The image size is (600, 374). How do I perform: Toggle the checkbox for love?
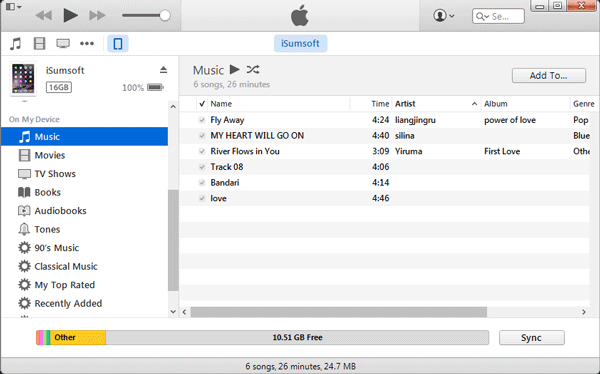click(202, 198)
